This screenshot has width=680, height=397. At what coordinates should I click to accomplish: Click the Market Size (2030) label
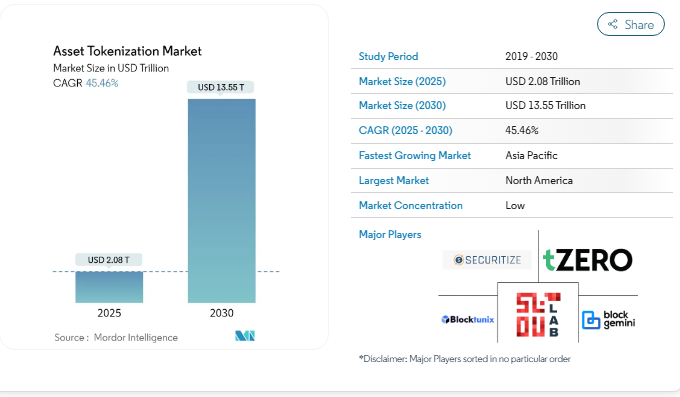[x=402, y=105]
